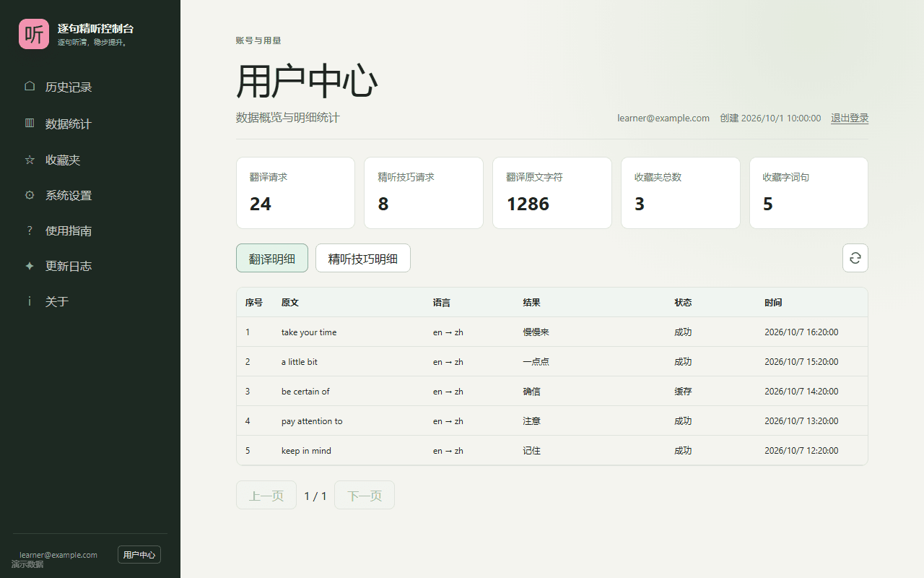Click the 收藏夹 star icon
The width and height of the screenshot is (924, 578).
point(30,160)
